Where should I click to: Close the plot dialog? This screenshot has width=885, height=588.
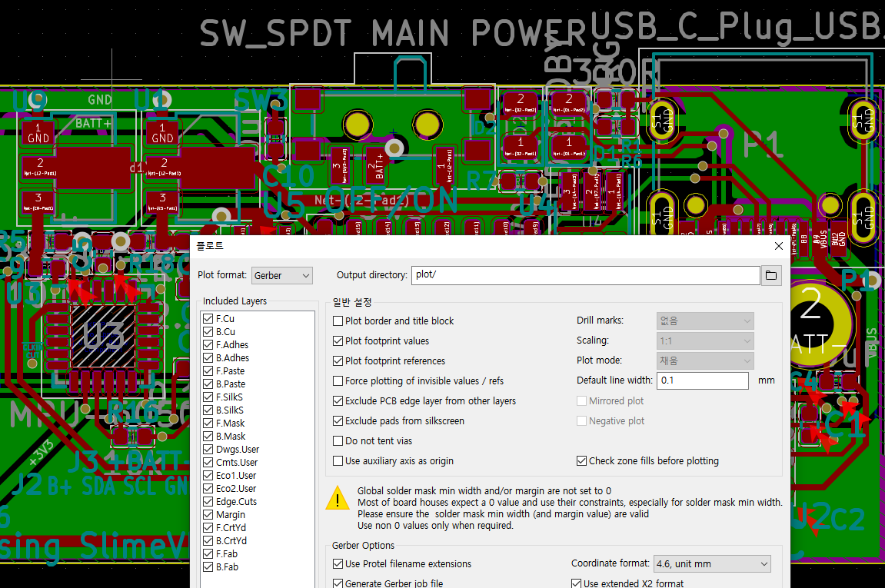pos(779,246)
